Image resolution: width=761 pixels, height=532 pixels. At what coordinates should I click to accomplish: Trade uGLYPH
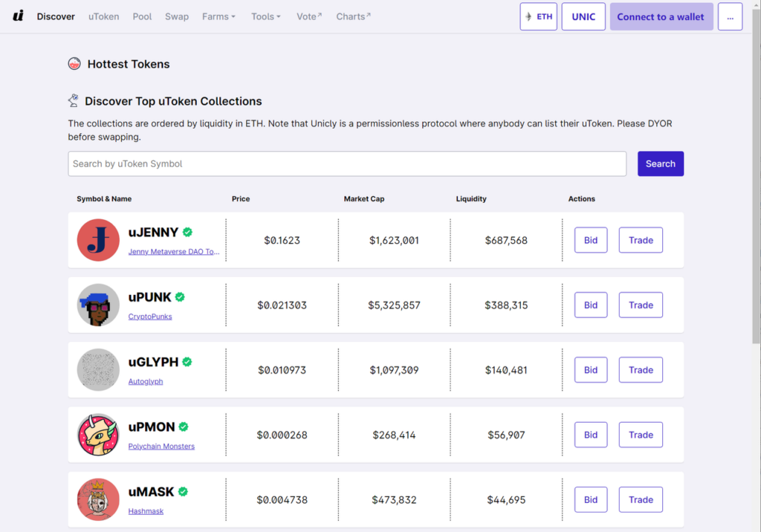pos(641,370)
